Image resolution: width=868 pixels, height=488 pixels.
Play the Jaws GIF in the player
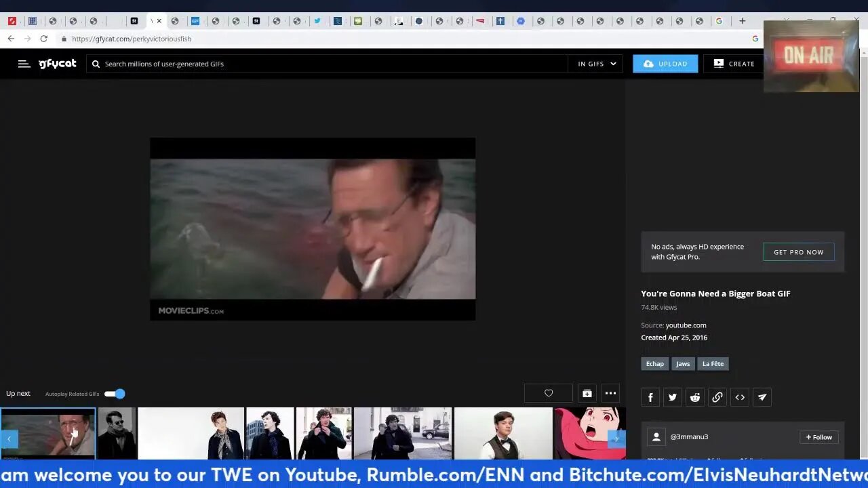click(x=313, y=229)
